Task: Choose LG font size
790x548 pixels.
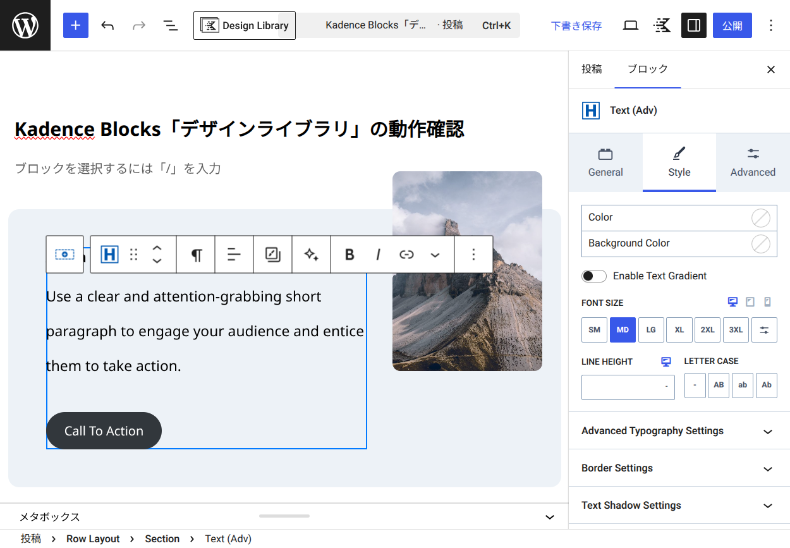Action: (x=651, y=330)
